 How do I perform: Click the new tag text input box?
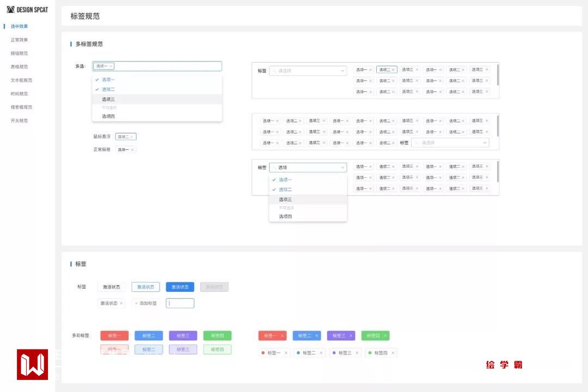pos(180,303)
